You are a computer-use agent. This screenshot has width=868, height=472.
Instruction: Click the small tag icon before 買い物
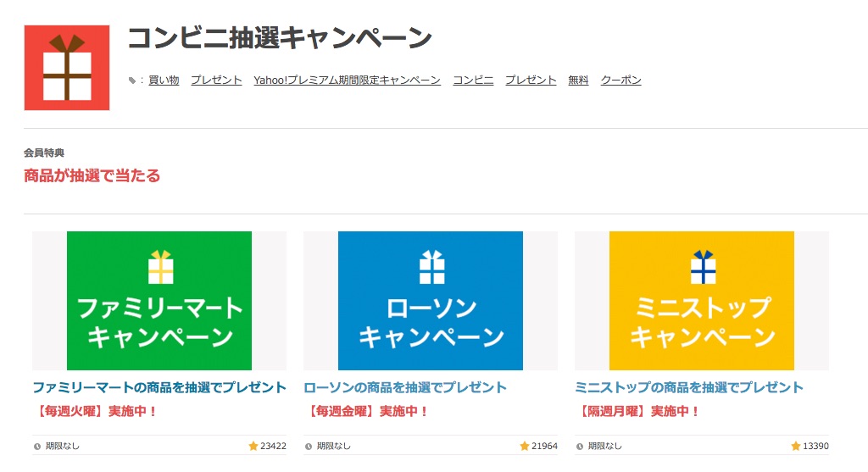(x=131, y=81)
